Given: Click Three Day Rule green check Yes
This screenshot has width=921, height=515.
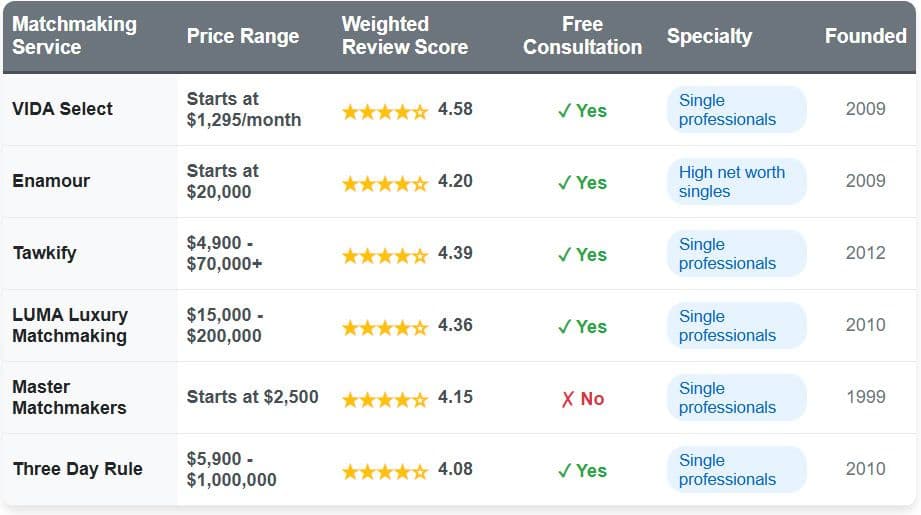Looking at the screenshot, I should coord(582,471).
